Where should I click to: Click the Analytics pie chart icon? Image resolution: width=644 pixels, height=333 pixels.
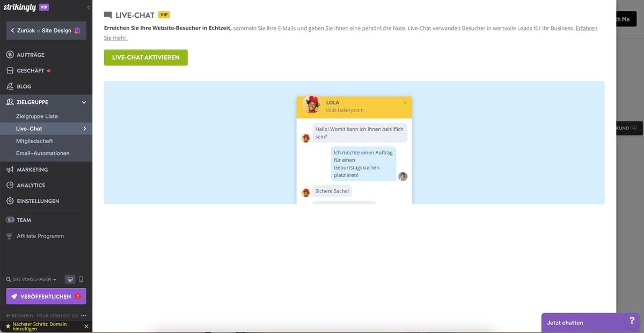click(10, 185)
